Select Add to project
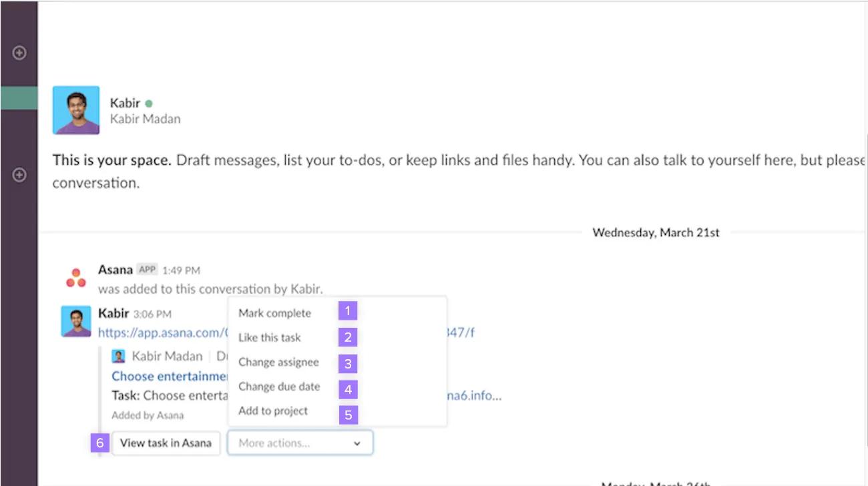The width and height of the screenshot is (868, 486). 272,411
